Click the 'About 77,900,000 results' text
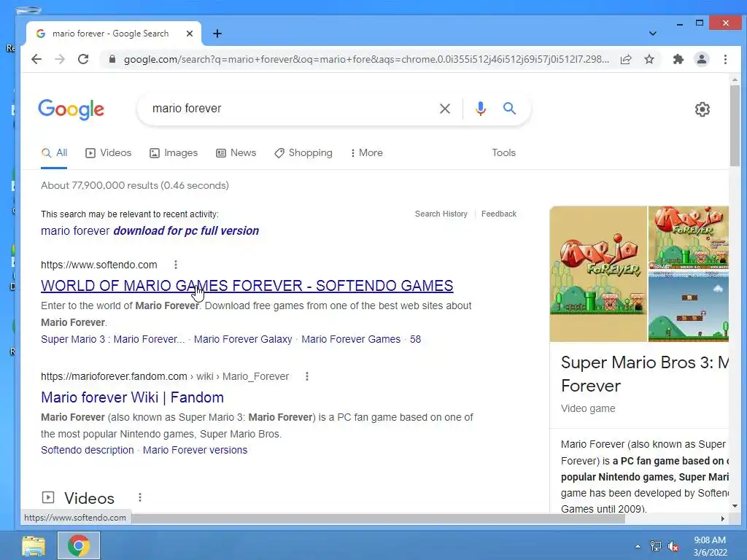 tap(135, 185)
